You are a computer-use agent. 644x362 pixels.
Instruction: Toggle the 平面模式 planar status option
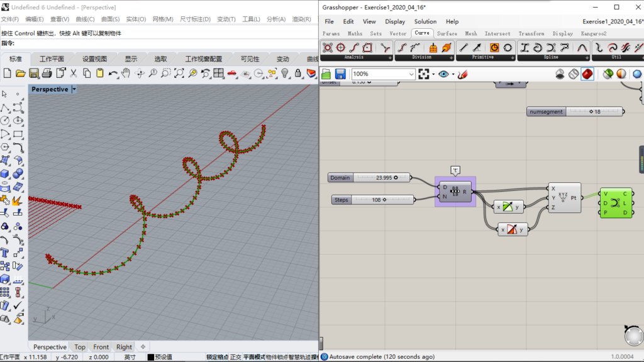click(254, 357)
